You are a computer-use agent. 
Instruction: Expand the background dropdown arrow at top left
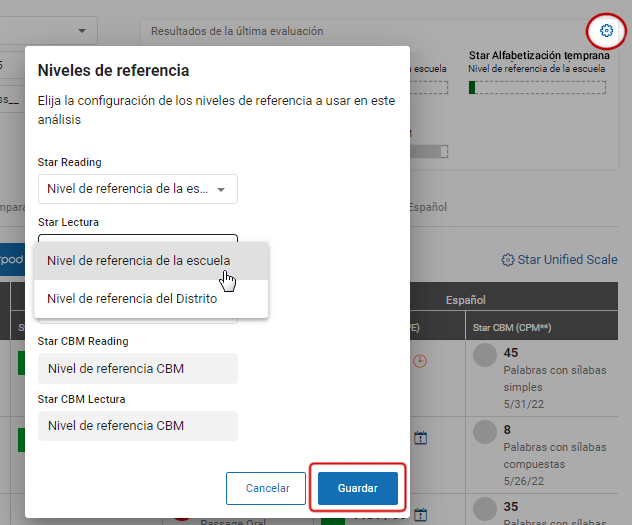pyautogui.click(x=82, y=31)
